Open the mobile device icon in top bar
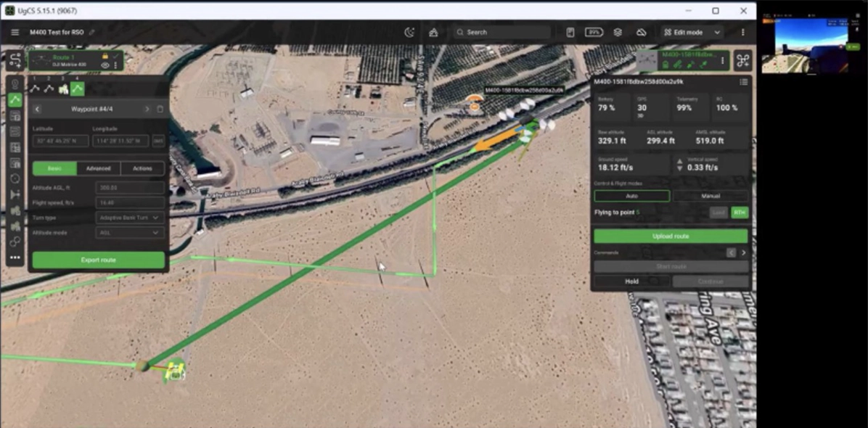868x428 pixels. click(570, 33)
